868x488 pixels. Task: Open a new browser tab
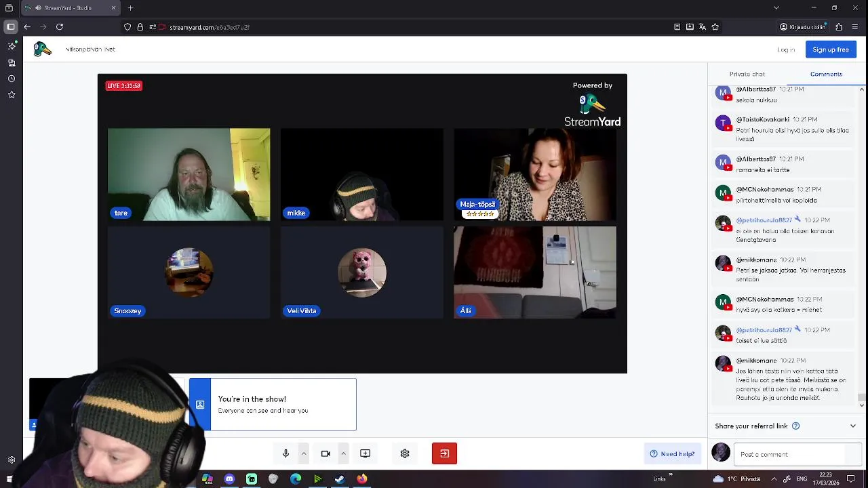tap(130, 8)
